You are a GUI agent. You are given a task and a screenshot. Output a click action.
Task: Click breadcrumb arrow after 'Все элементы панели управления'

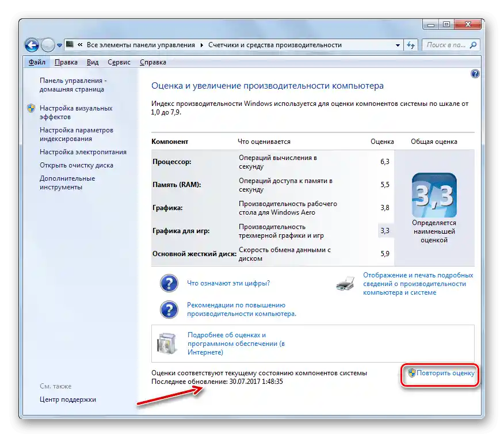click(x=202, y=45)
